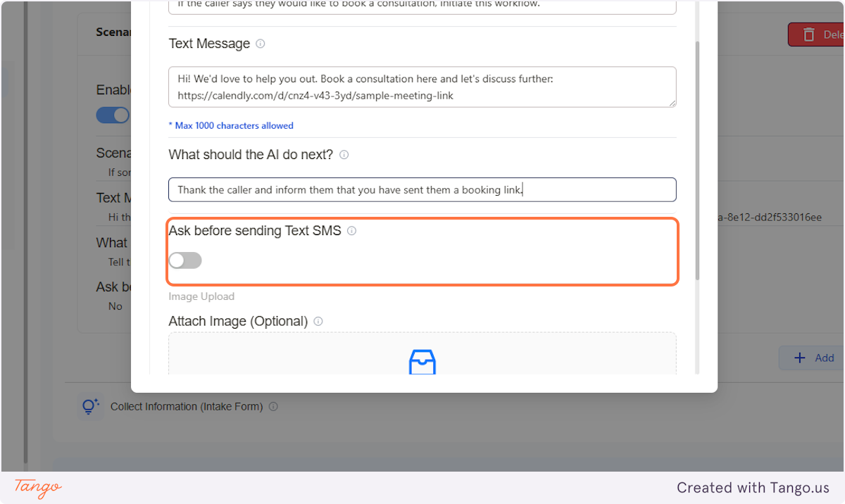Click the "What should the AI do next?" input field

[422, 189]
